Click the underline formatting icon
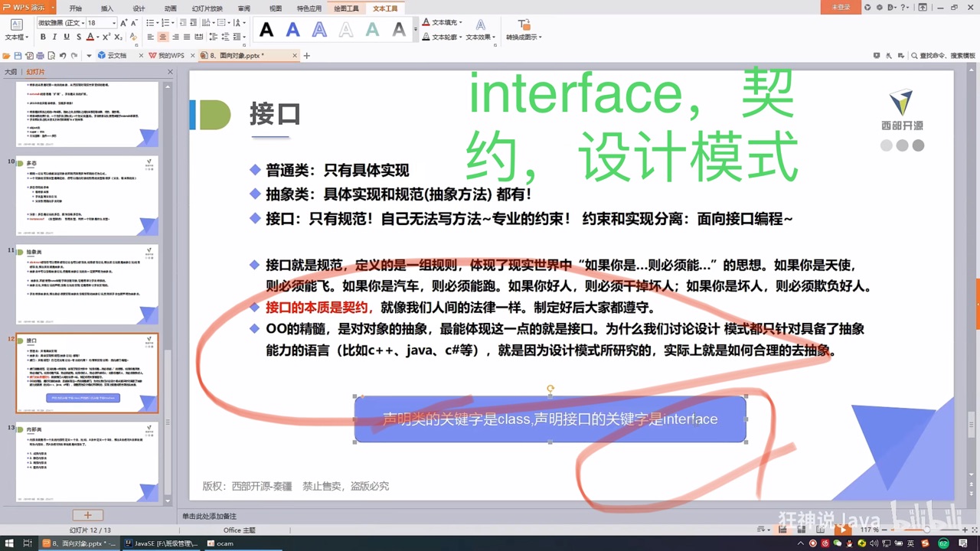This screenshot has height=551, width=980. (67, 36)
